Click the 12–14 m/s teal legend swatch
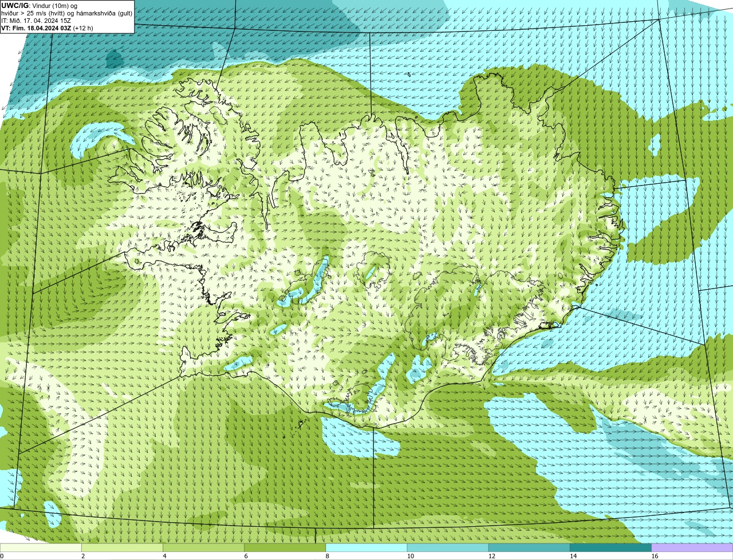The width and height of the screenshot is (733, 560). 529,547
